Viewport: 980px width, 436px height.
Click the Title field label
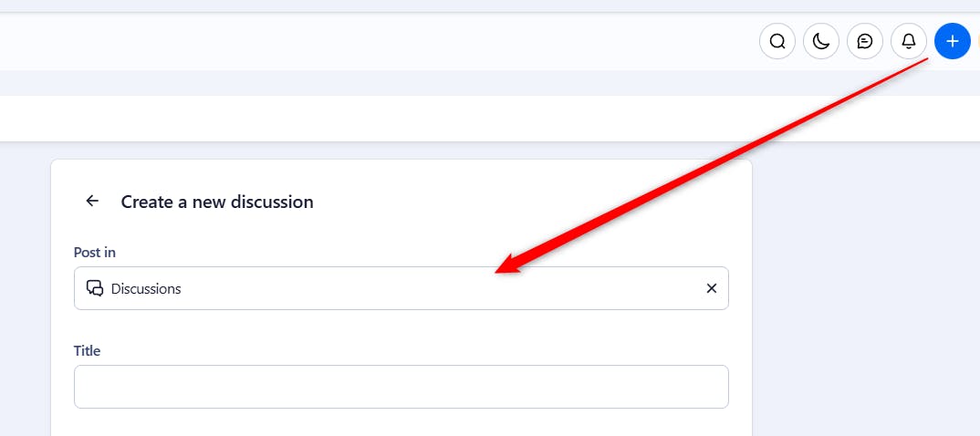88,351
